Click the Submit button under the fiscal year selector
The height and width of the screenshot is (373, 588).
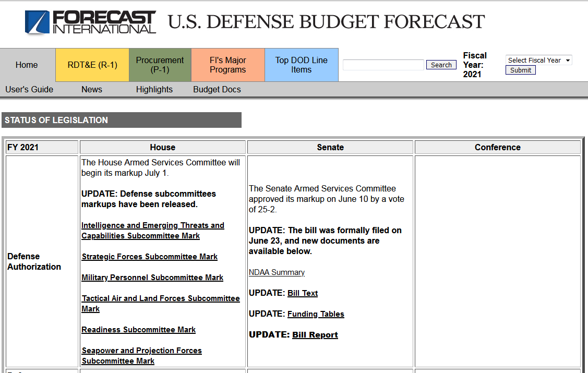[x=520, y=69]
